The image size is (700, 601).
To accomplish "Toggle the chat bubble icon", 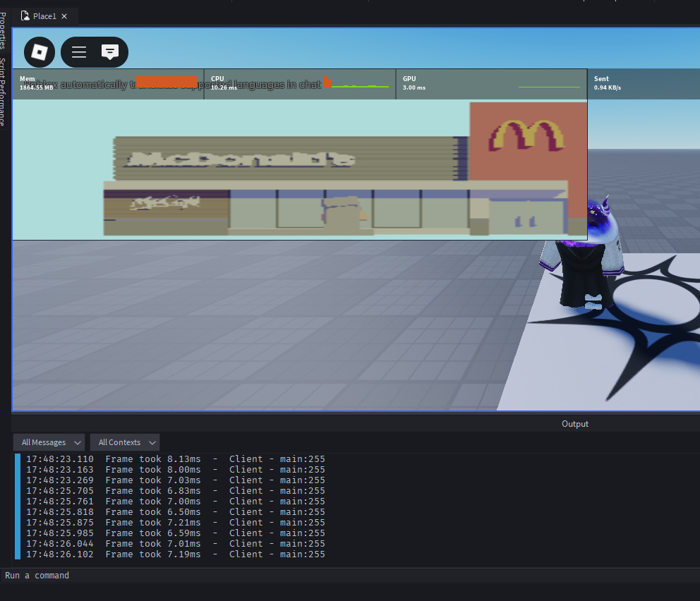I will click(110, 52).
